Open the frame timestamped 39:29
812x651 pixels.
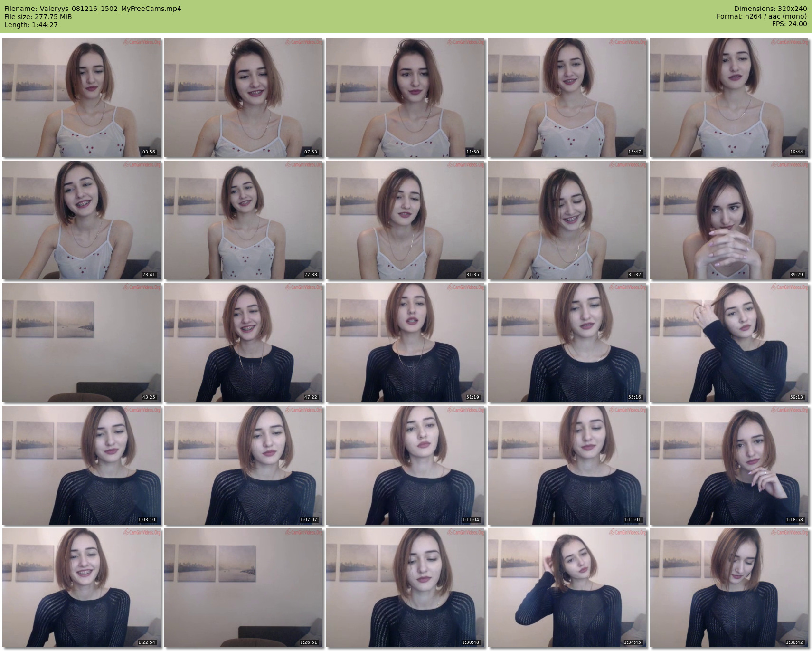729,220
